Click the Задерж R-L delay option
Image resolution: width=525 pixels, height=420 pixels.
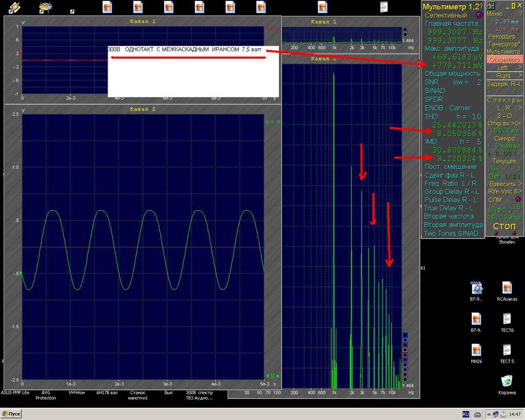504,84
